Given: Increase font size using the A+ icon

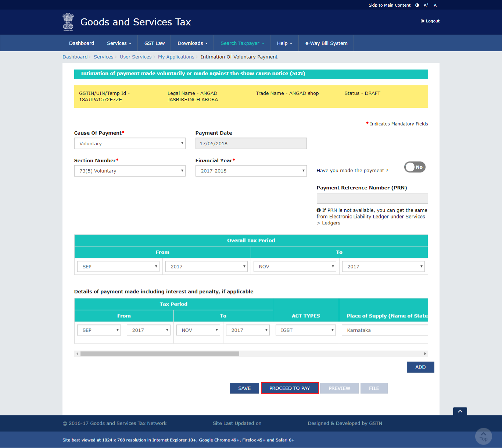Looking at the screenshot, I should tap(426, 5).
